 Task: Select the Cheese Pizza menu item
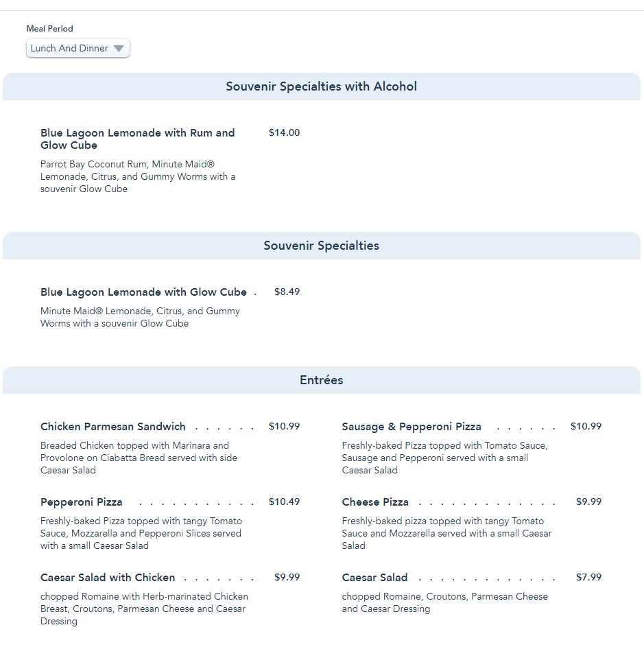click(x=375, y=502)
